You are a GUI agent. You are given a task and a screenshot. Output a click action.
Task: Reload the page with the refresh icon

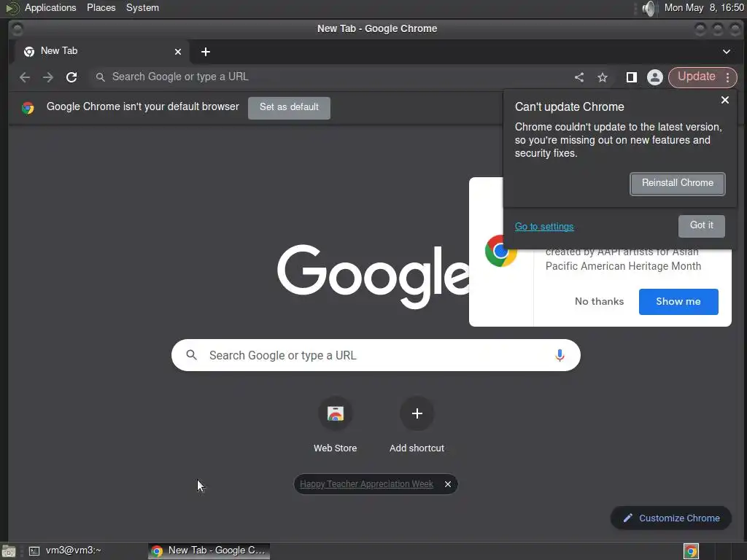pos(71,77)
